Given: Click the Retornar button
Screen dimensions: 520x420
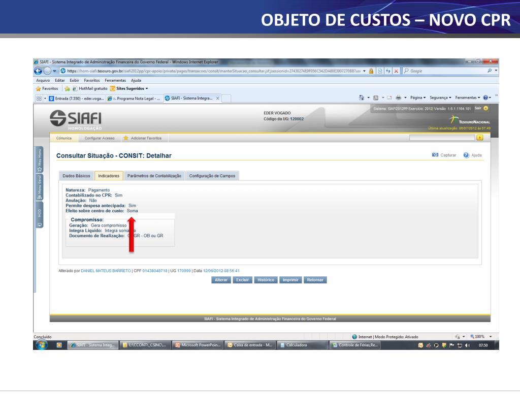Looking at the screenshot, I should pyautogui.click(x=315, y=280).
